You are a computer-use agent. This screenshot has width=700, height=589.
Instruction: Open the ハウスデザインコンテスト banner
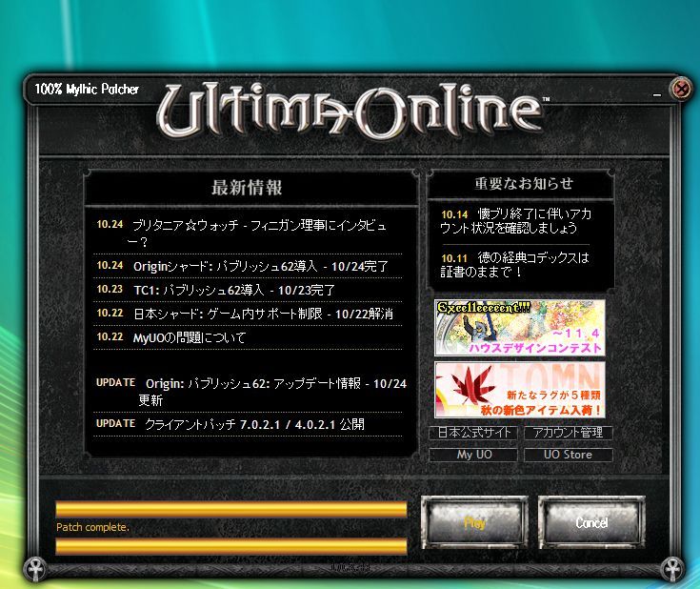pyautogui.click(x=520, y=328)
